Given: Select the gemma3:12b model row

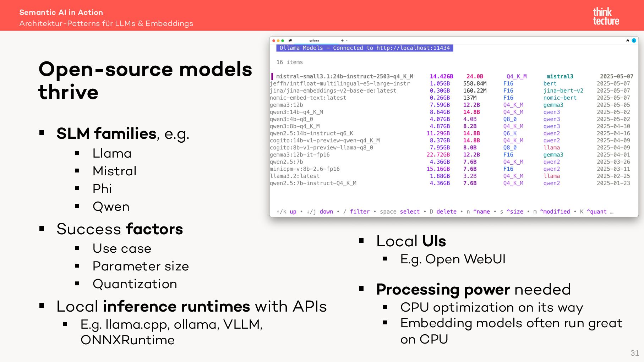Looking at the screenshot, I should coord(450,105).
